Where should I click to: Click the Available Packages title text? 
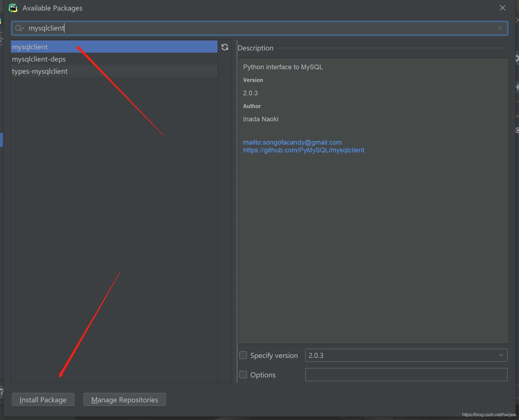[x=52, y=8]
